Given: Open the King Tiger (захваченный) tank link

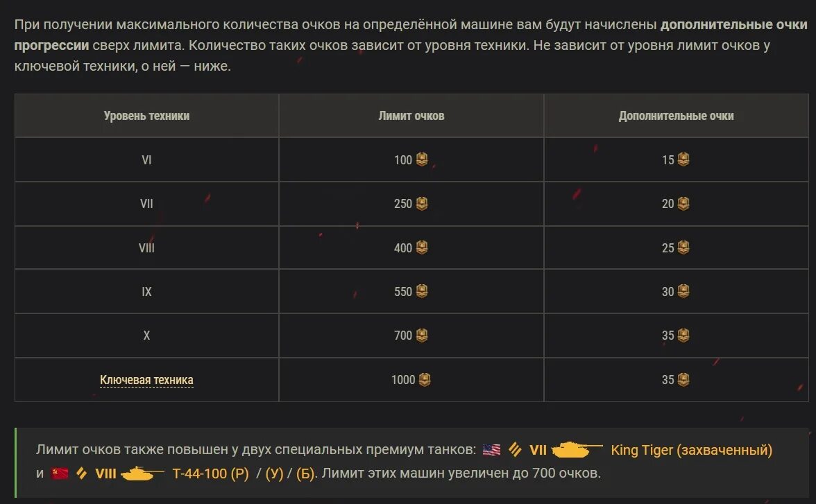Looking at the screenshot, I should (691, 451).
